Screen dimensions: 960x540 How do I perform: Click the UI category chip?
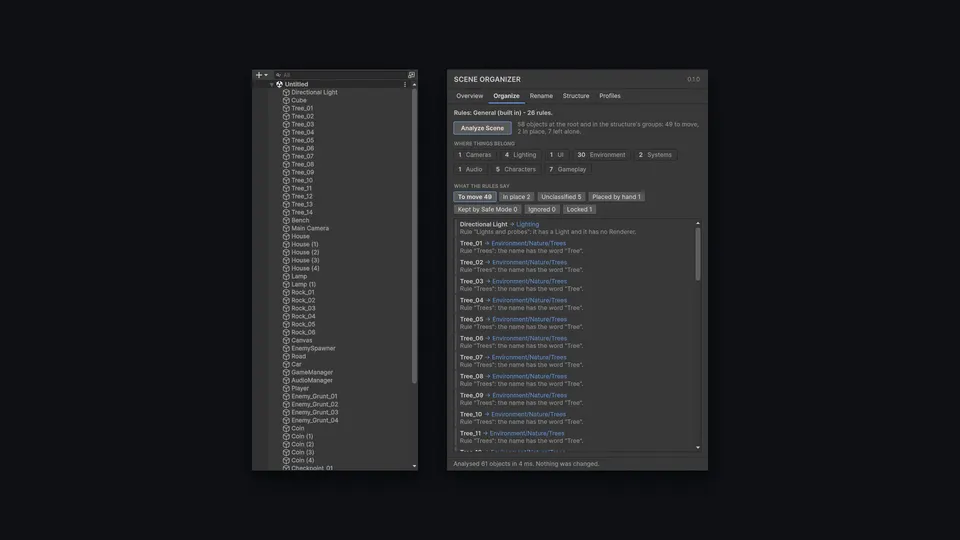tap(557, 155)
